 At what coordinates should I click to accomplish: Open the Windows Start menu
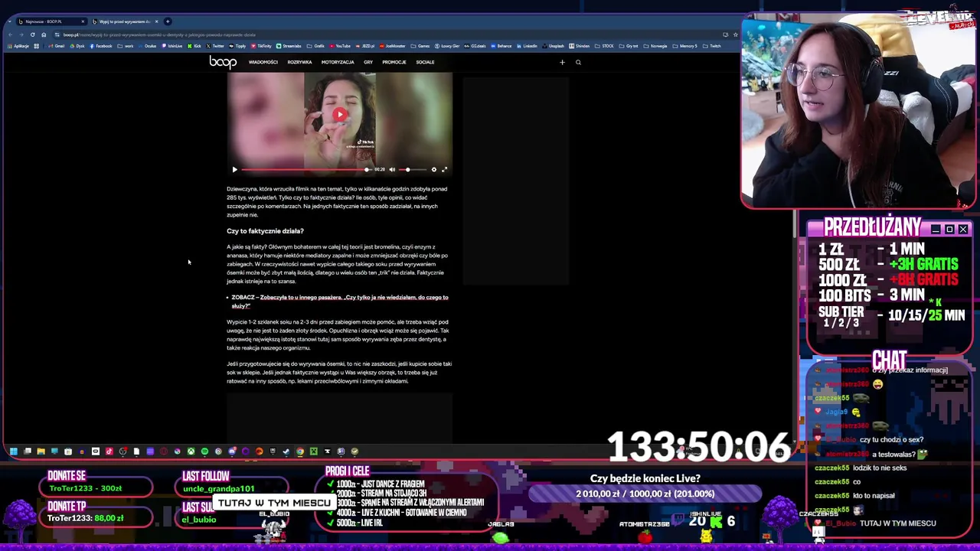point(13,452)
